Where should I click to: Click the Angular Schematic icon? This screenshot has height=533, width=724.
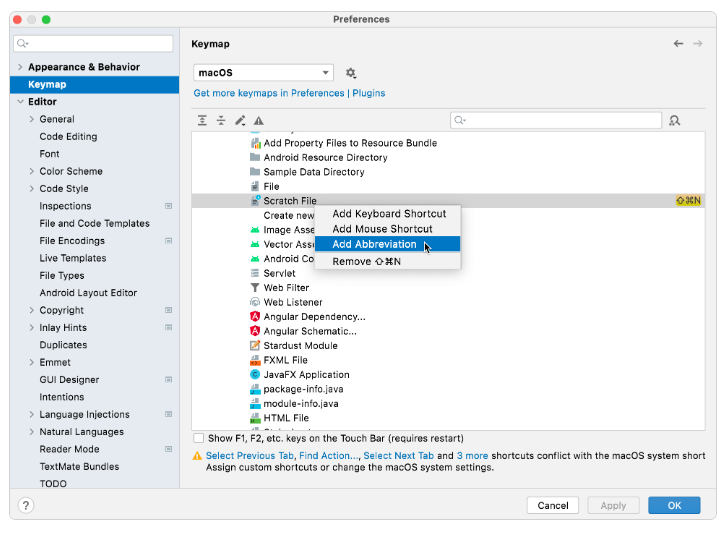255,331
